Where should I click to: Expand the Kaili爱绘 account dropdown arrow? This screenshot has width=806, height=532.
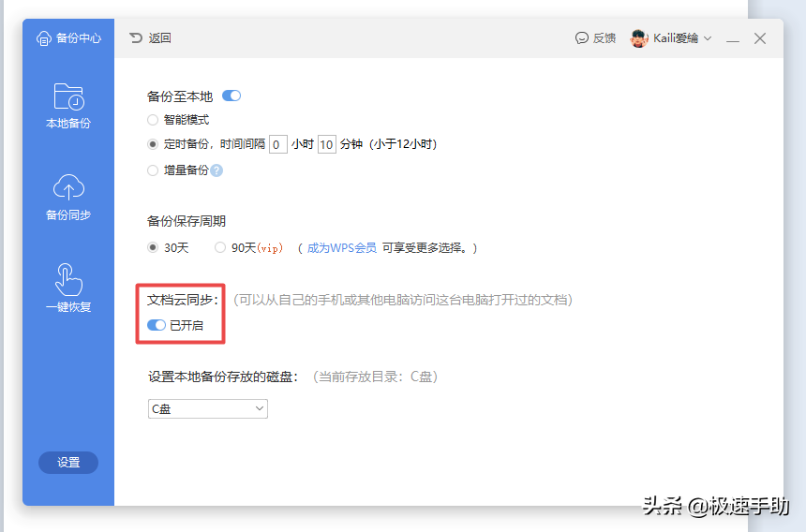click(x=708, y=38)
